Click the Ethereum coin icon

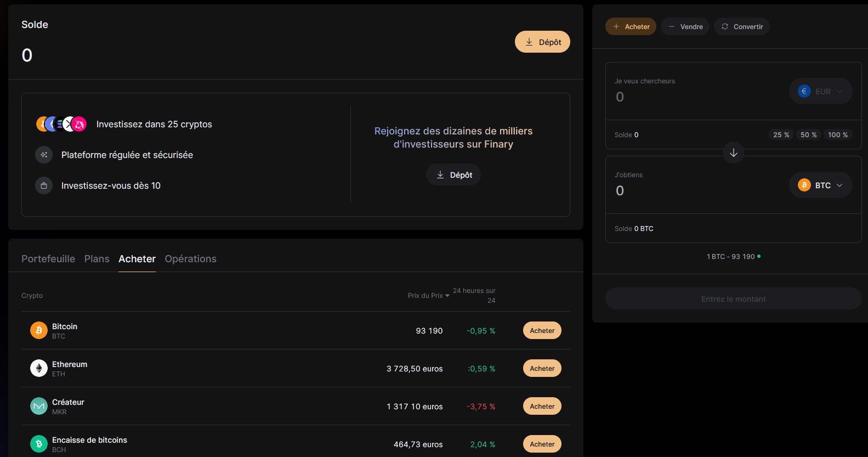click(39, 368)
